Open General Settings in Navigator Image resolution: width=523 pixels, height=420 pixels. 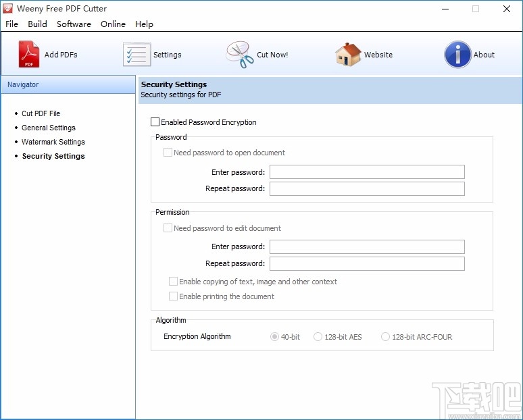(49, 128)
